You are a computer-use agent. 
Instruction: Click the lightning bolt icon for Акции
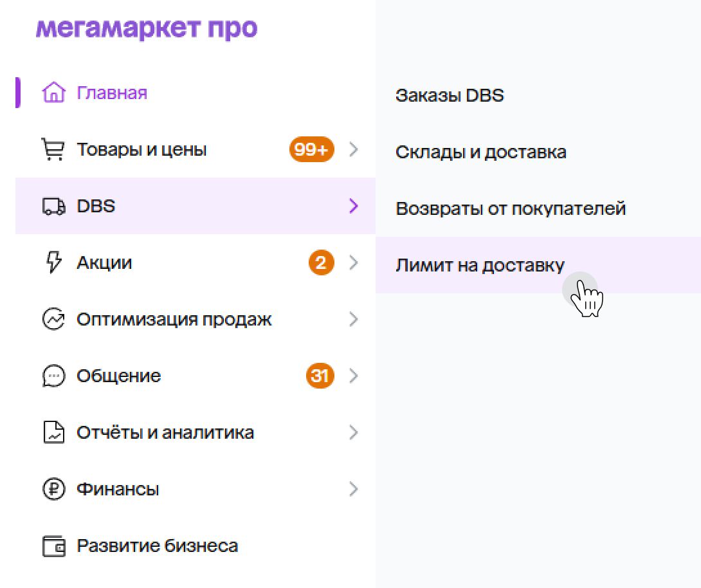click(53, 263)
